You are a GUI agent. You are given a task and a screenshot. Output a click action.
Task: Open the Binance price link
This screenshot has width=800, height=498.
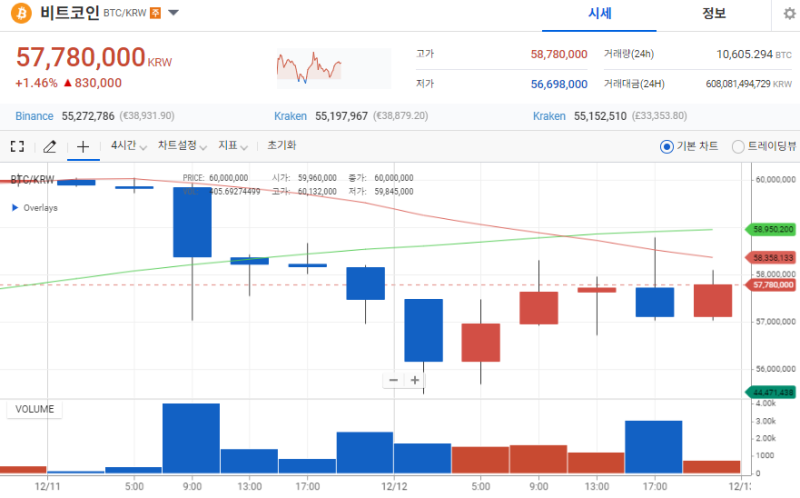click(34, 116)
